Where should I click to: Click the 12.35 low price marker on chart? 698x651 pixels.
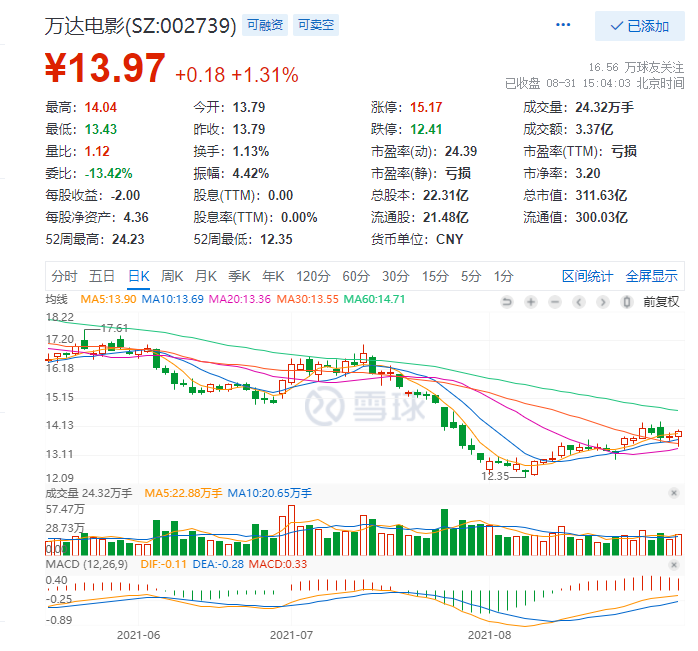click(495, 476)
